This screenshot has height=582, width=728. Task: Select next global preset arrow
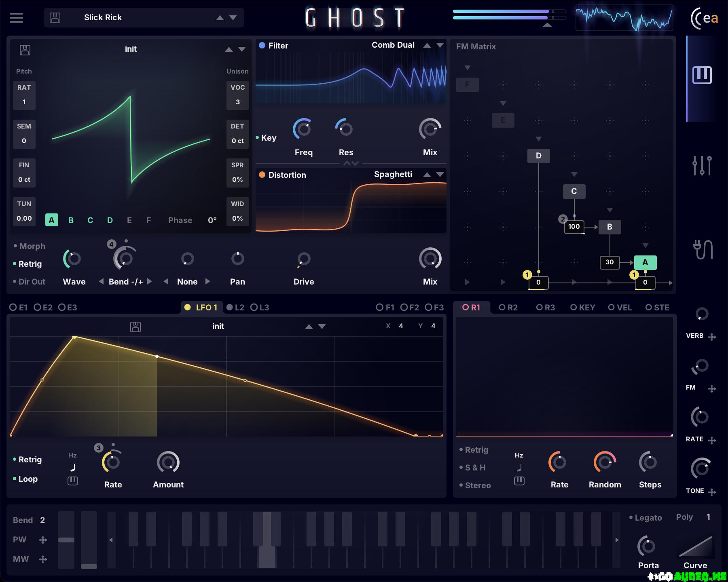(233, 18)
